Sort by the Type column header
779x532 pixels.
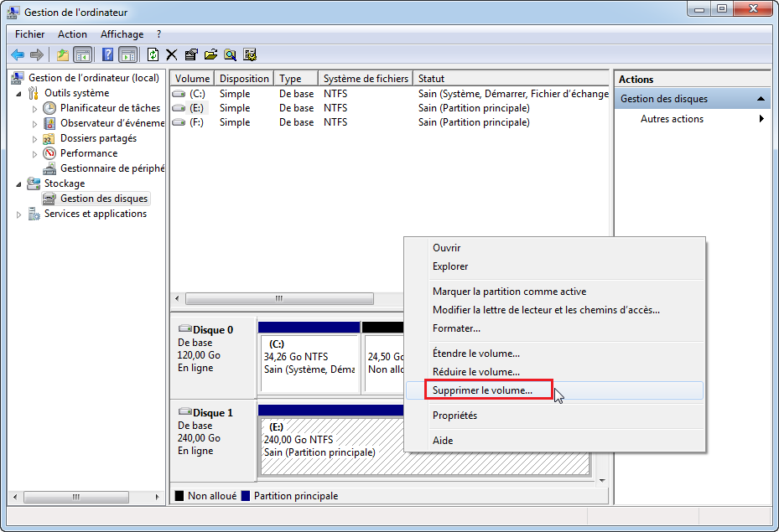(296, 79)
